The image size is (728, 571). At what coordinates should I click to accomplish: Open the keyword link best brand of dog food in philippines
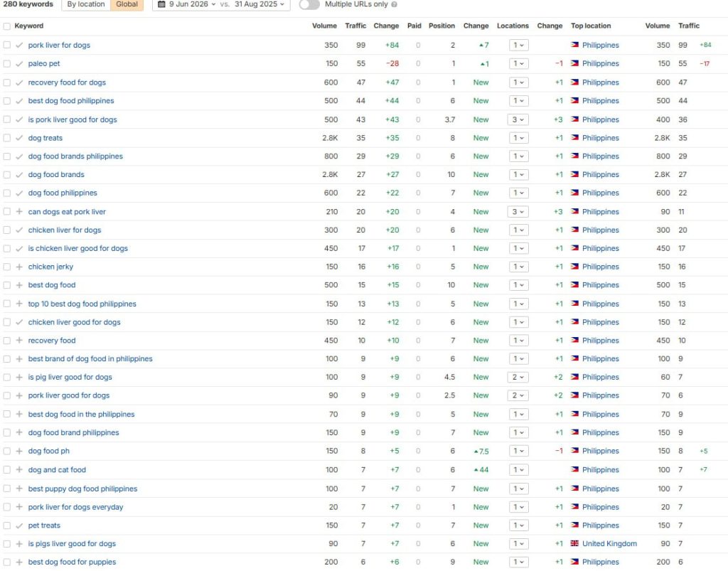tap(90, 359)
